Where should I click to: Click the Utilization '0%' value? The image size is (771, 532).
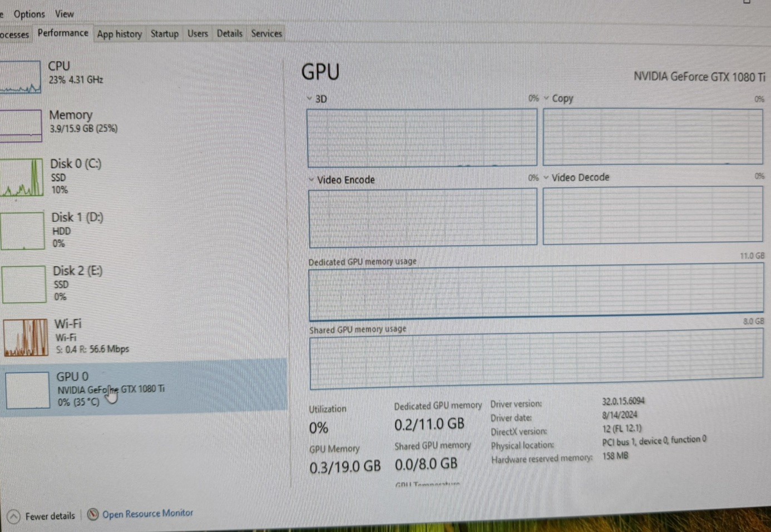tap(319, 428)
